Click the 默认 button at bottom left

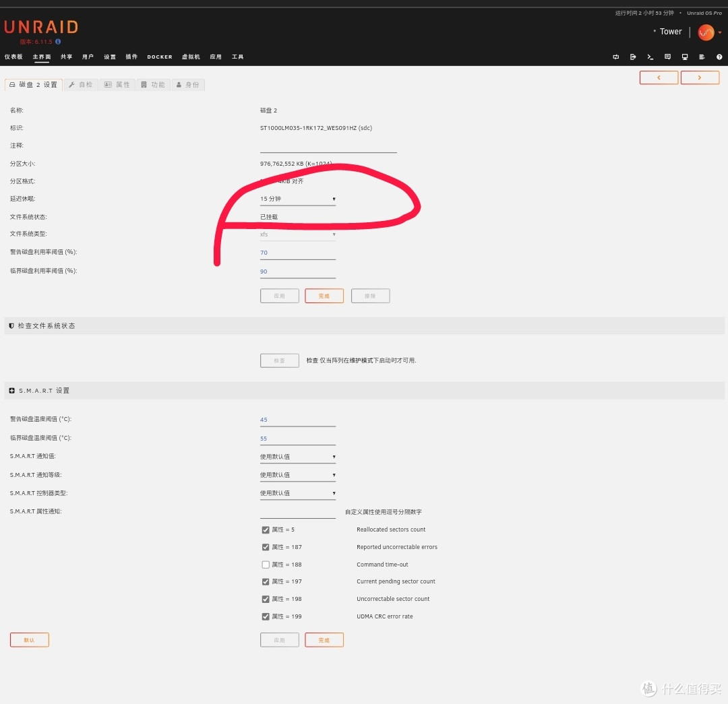click(x=29, y=639)
